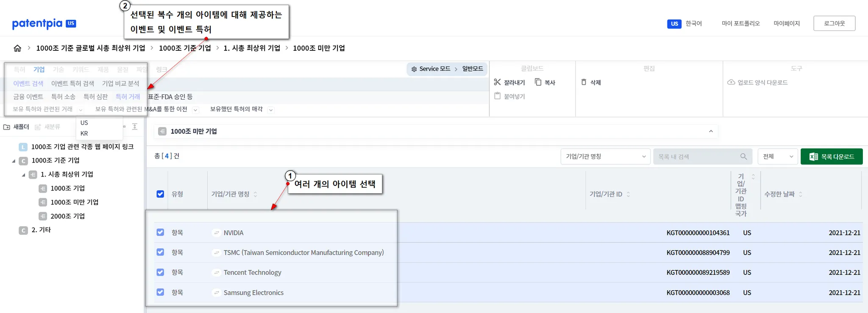Screen dimensions: 868x313
Task: Uncheck the NVIDIA row checkbox
Action: click(x=160, y=233)
